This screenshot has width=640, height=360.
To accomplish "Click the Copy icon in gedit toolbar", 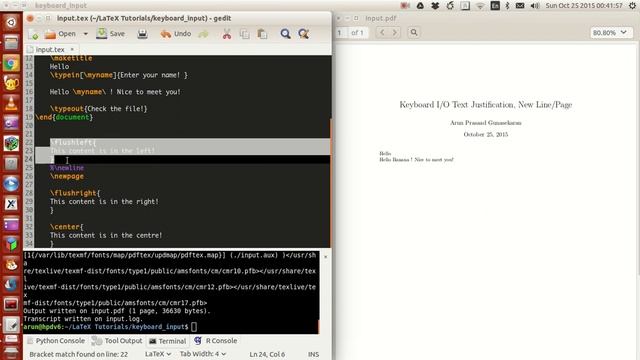I will (244, 34).
